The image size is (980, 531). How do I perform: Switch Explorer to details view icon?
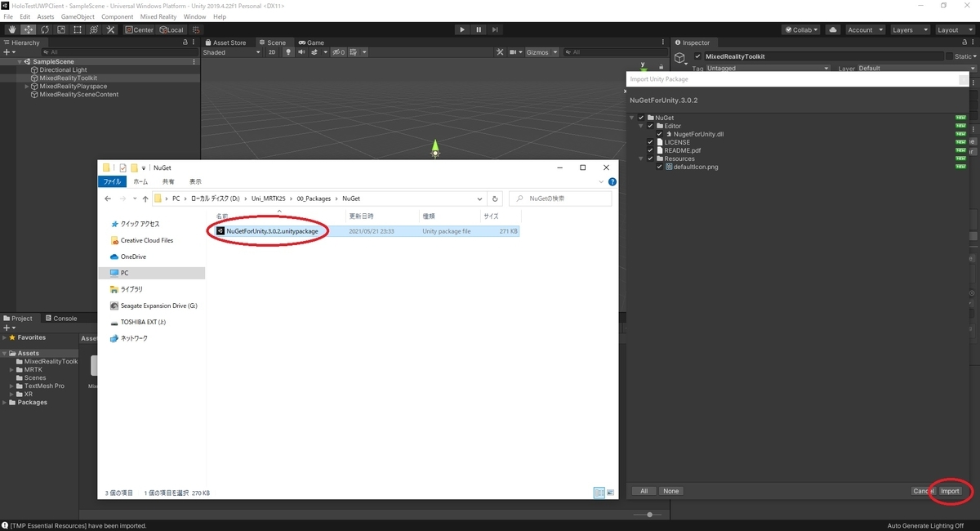pos(599,493)
